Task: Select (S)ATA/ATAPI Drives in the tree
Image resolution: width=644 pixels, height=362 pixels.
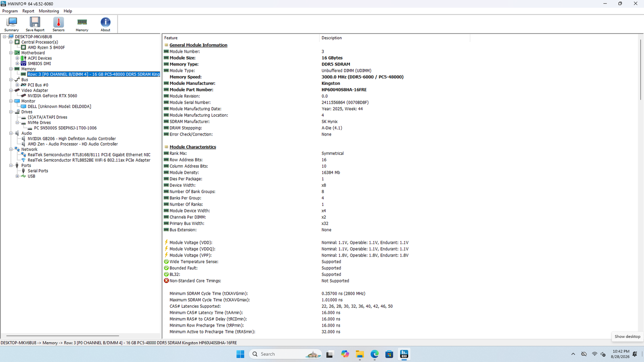Action: [47, 117]
